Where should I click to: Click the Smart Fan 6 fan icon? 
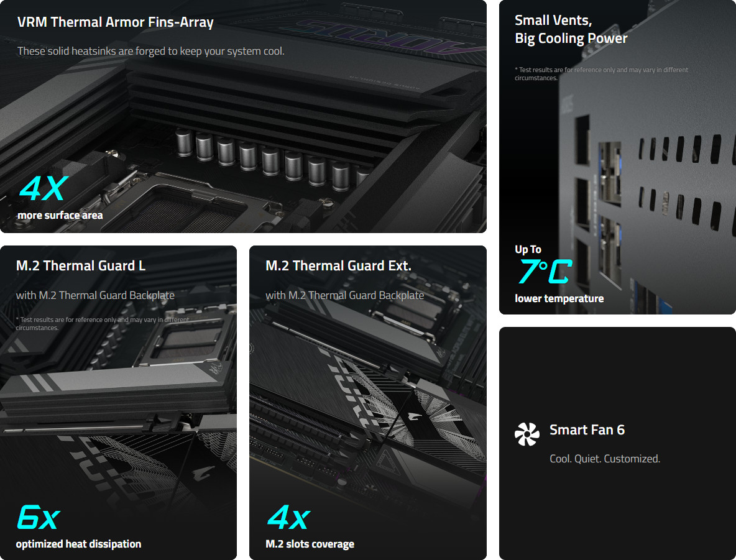[x=527, y=434]
